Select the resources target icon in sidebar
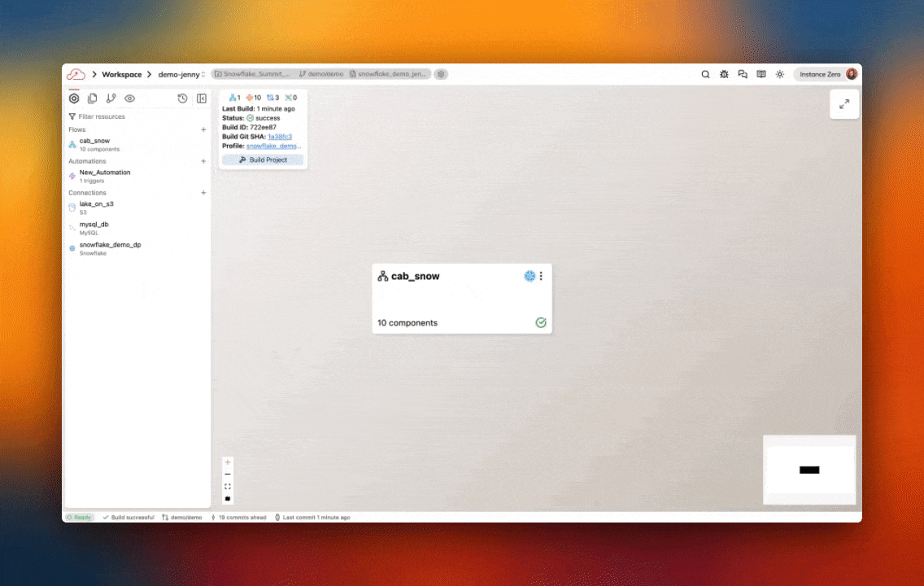924x586 pixels. tap(74, 98)
